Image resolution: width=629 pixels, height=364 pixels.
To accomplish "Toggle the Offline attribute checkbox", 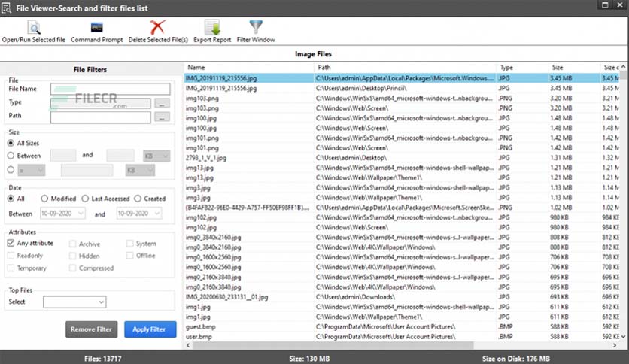I will coord(129,256).
